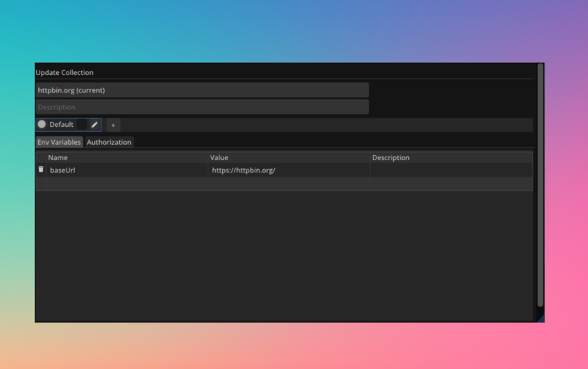Screen dimensions: 588x369
Task: Edit the baseUrl variable name cell
Action: [118, 170]
